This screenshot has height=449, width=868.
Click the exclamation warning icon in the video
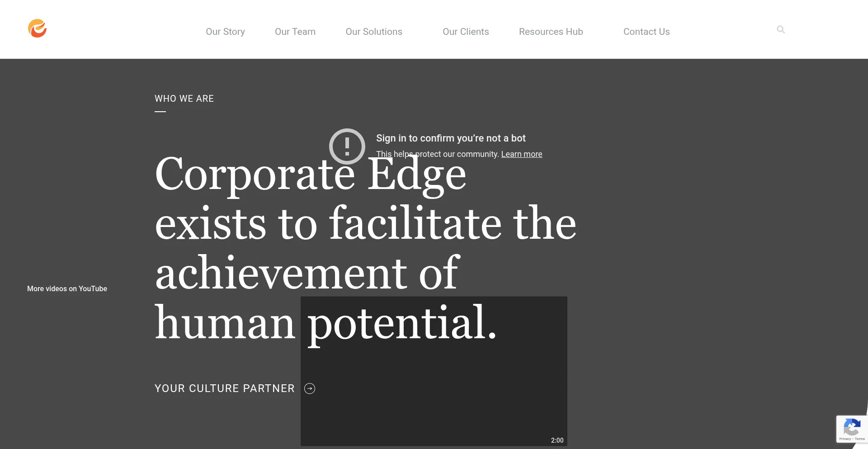[347, 146]
